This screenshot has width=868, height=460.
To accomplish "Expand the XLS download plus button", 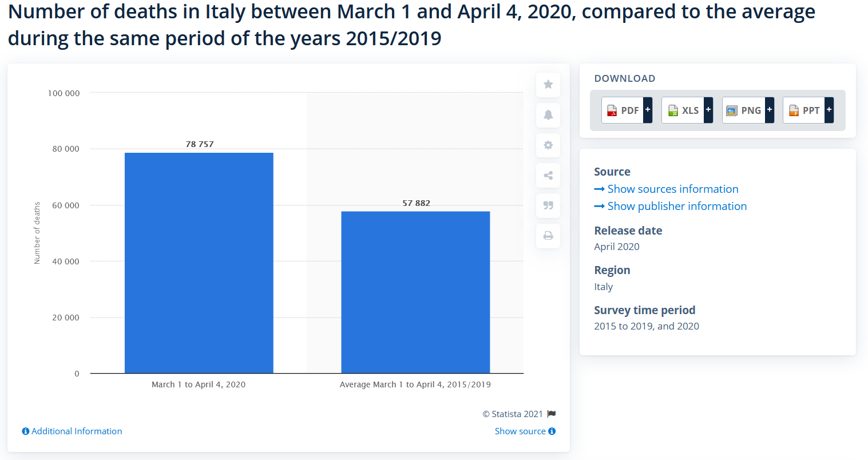I will pyautogui.click(x=708, y=110).
